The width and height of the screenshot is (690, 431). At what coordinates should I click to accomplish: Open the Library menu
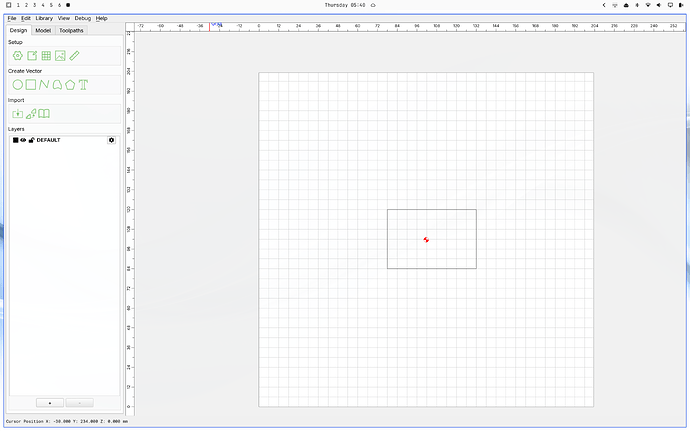[44, 18]
